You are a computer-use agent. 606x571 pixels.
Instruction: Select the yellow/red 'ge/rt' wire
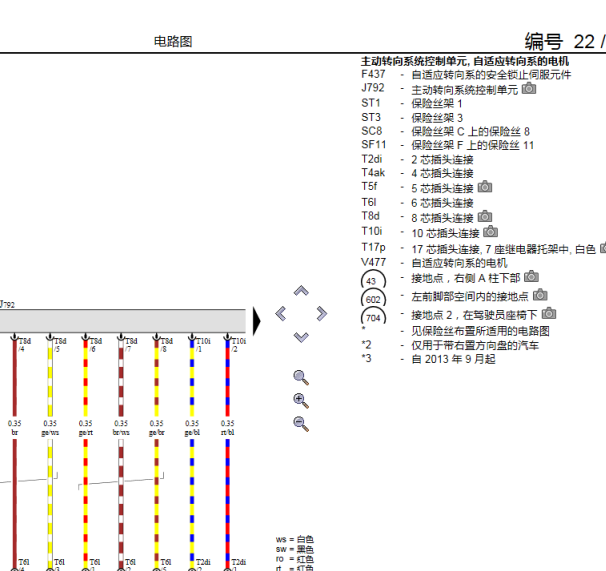point(85,452)
